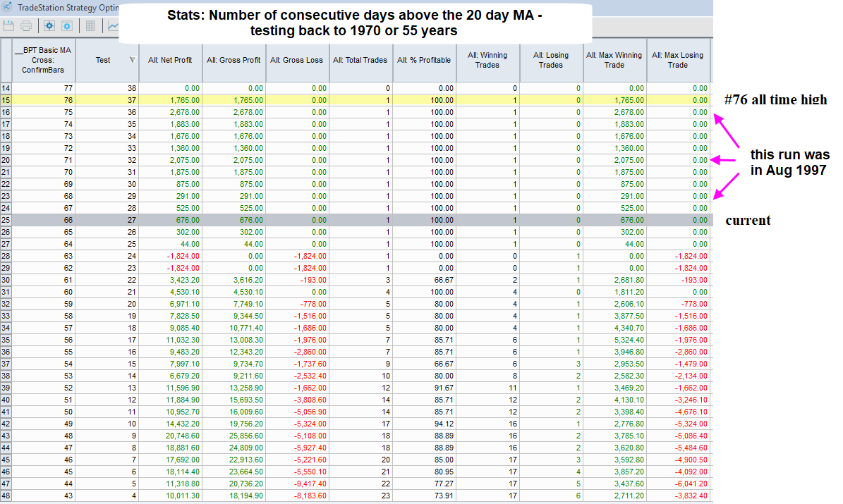Select row 15, the highlighted yellow row
This screenshot has height=504, width=843.
click(6, 100)
